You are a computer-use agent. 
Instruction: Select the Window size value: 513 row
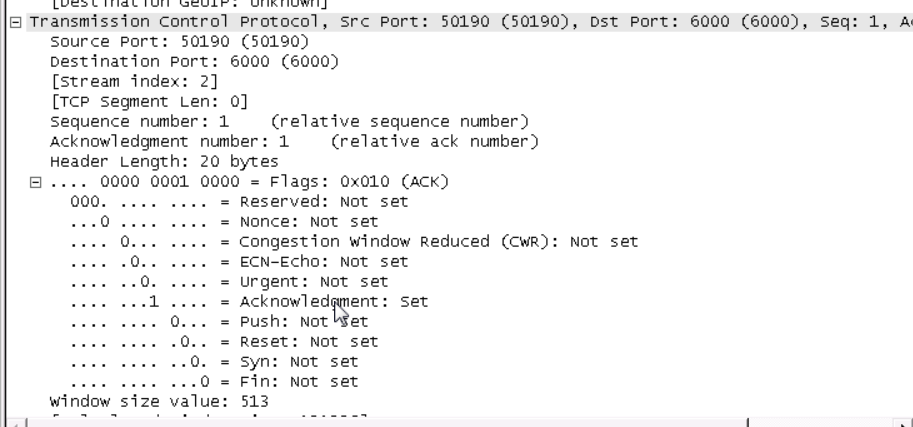159,402
